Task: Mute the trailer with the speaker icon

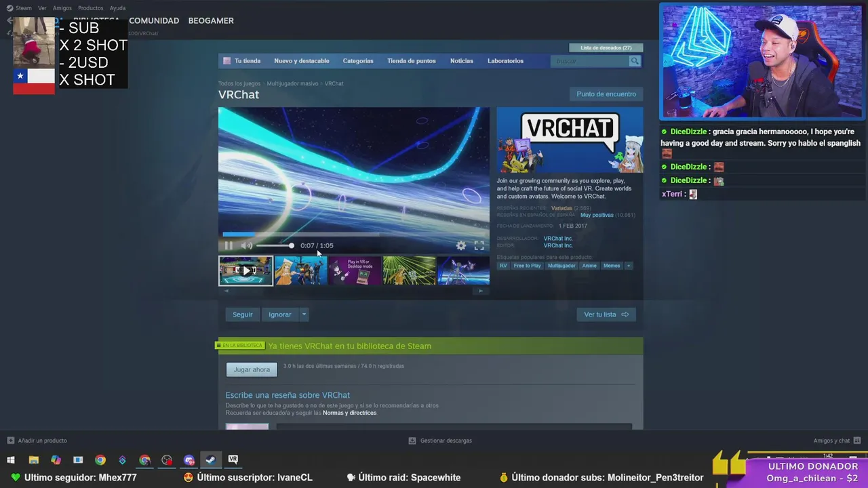Action: pos(247,245)
